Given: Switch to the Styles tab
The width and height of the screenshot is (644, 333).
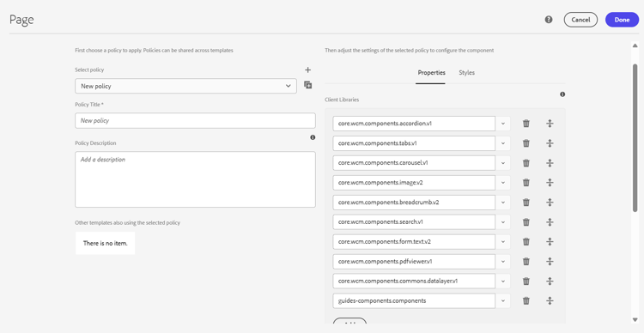Looking at the screenshot, I should pos(466,73).
